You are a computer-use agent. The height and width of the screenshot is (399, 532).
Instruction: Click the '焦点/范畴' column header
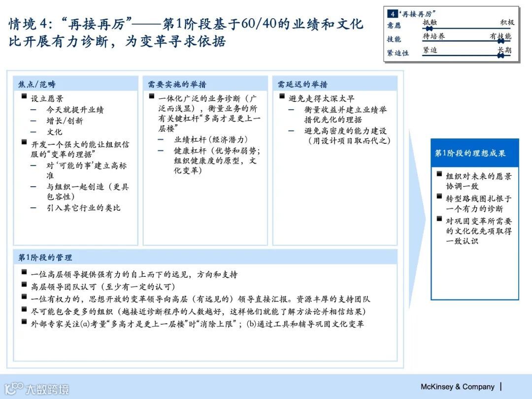tap(76, 84)
